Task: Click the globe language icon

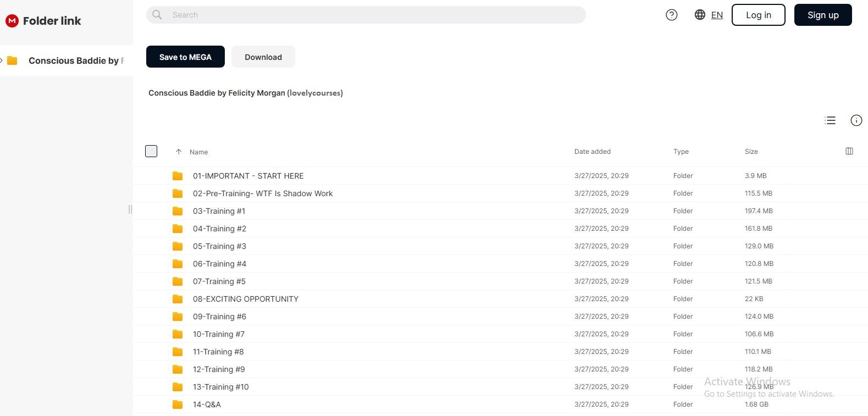Action: coord(699,15)
